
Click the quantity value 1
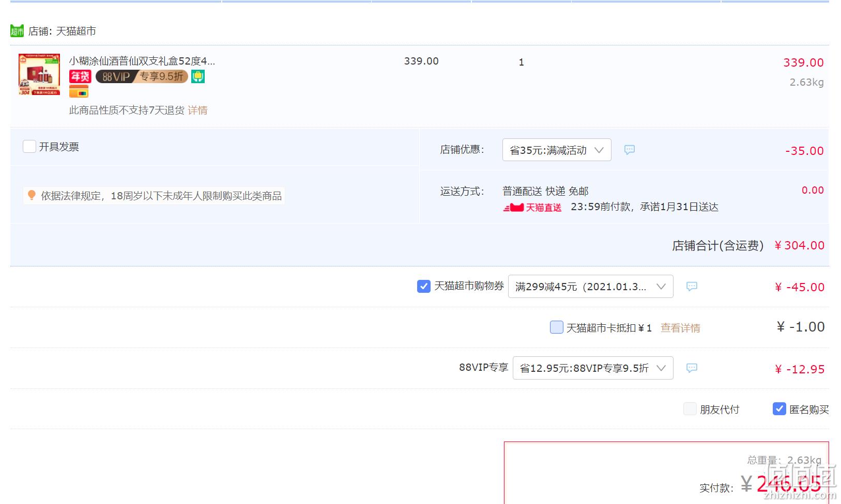coord(521,62)
